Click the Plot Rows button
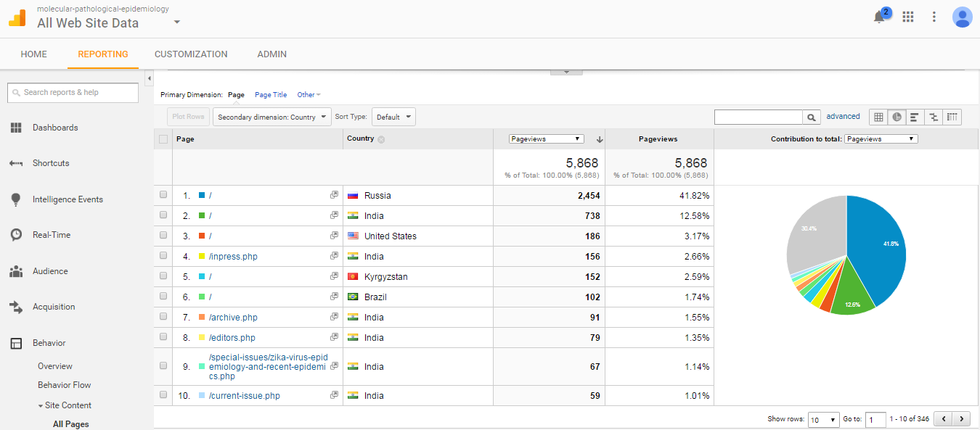The image size is (980, 430). coord(189,117)
